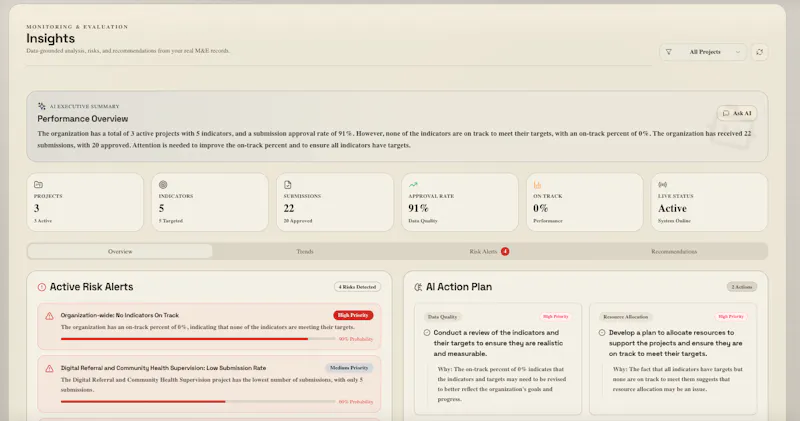
Task: Click the Performance Overview title
Action: (83, 119)
